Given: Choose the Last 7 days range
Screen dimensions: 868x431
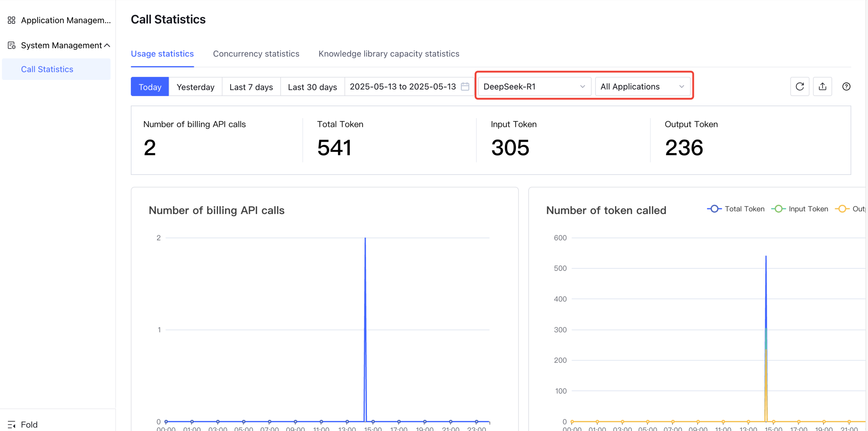Looking at the screenshot, I should [x=251, y=87].
